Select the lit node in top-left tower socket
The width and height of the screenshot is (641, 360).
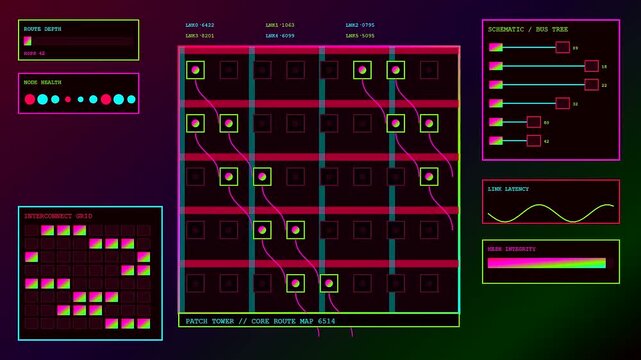click(x=195, y=70)
